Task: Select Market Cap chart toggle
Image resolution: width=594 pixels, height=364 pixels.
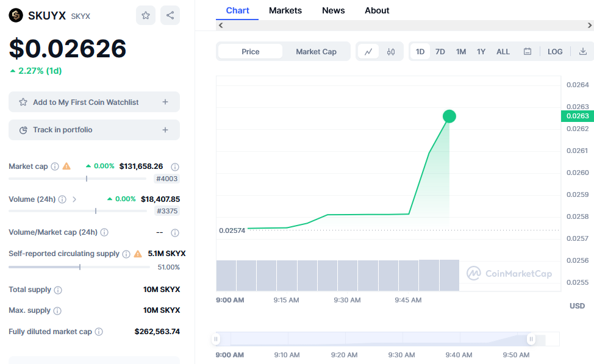Action: [x=316, y=51]
